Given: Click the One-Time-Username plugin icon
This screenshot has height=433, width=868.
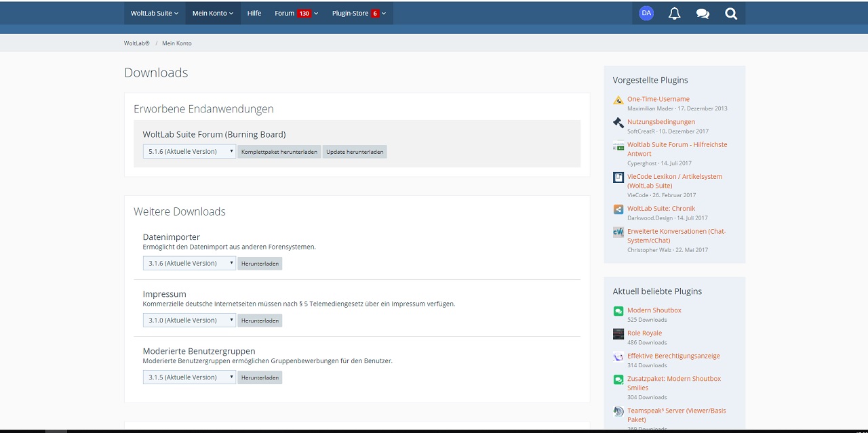Looking at the screenshot, I should coord(618,100).
